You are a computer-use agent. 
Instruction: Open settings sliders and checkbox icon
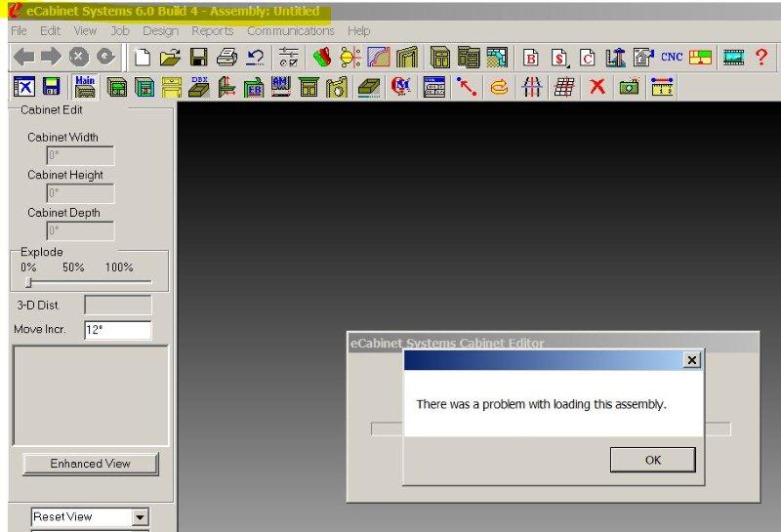pos(289,57)
